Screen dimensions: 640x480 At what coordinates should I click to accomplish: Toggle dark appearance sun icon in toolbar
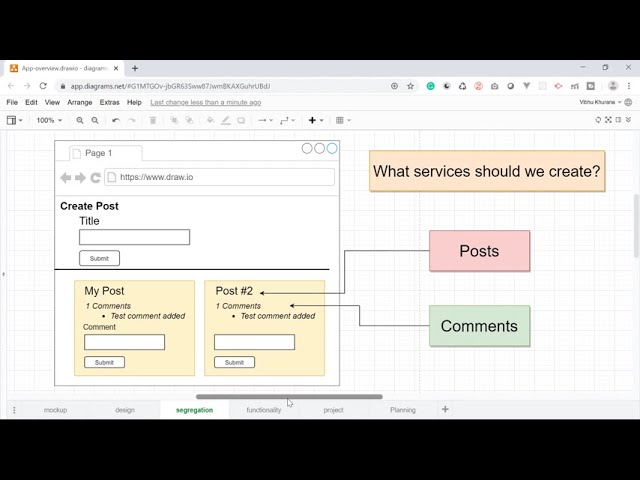tap(598, 120)
